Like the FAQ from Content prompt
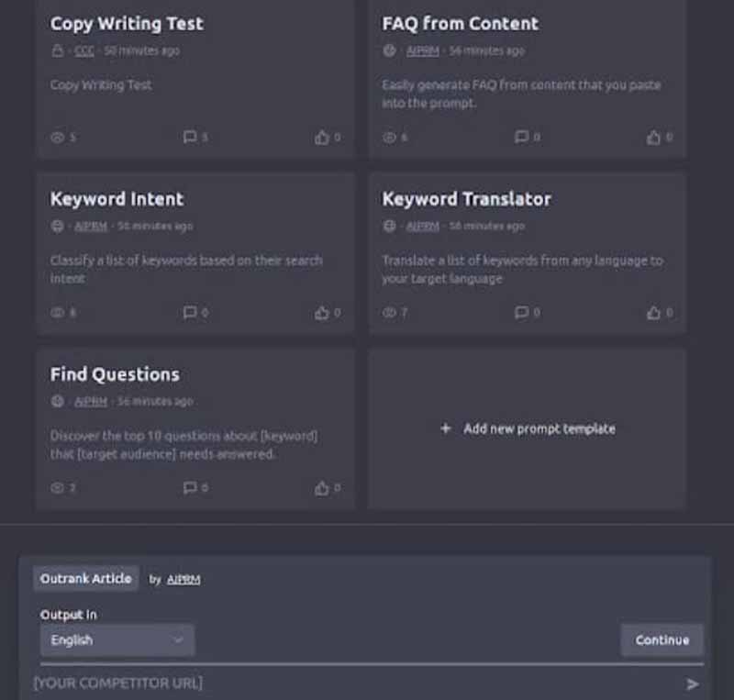Screen dimensions: 734x700 coord(653,138)
